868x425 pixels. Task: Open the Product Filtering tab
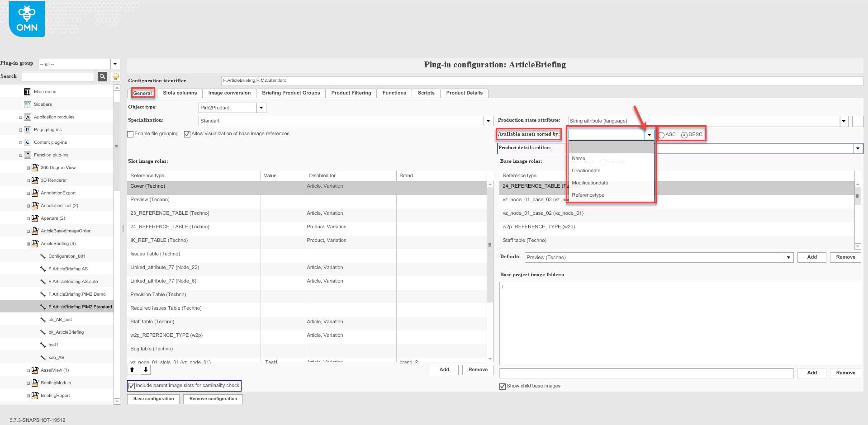click(351, 93)
